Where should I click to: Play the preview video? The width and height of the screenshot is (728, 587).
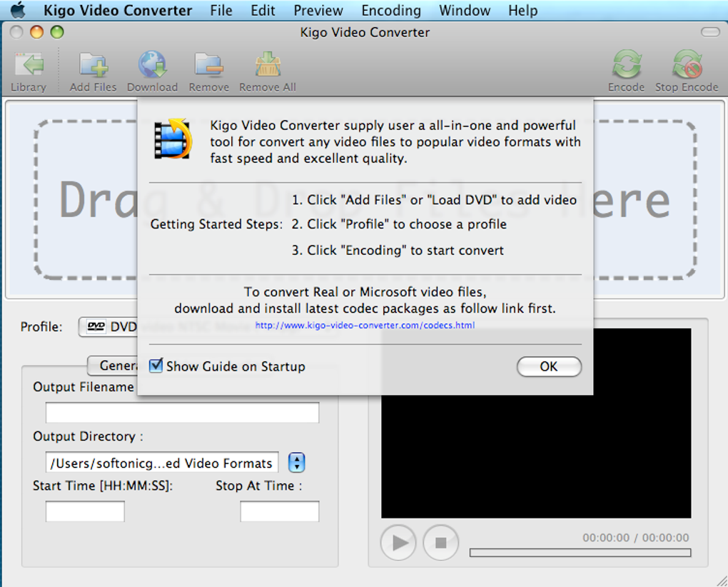click(398, 542)
